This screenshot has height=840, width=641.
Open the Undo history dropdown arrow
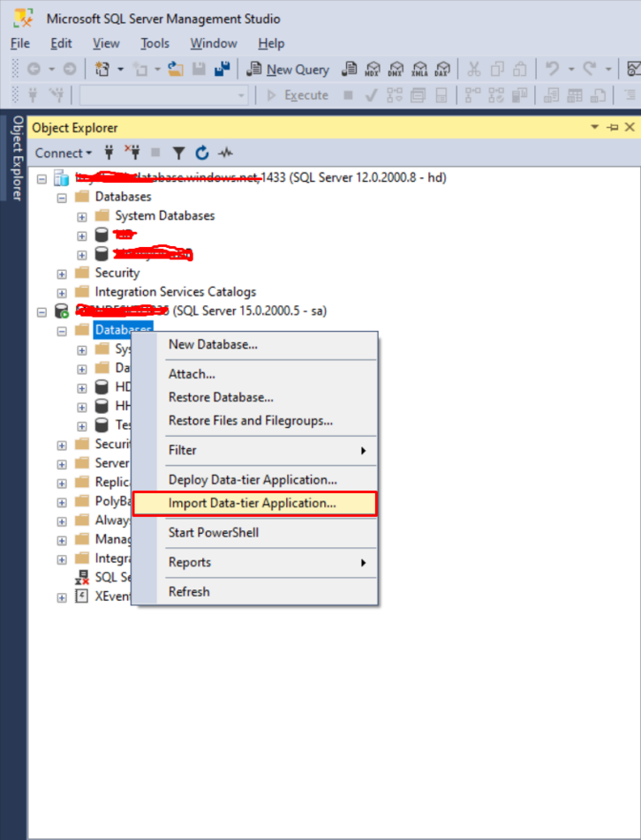point(571,69)
